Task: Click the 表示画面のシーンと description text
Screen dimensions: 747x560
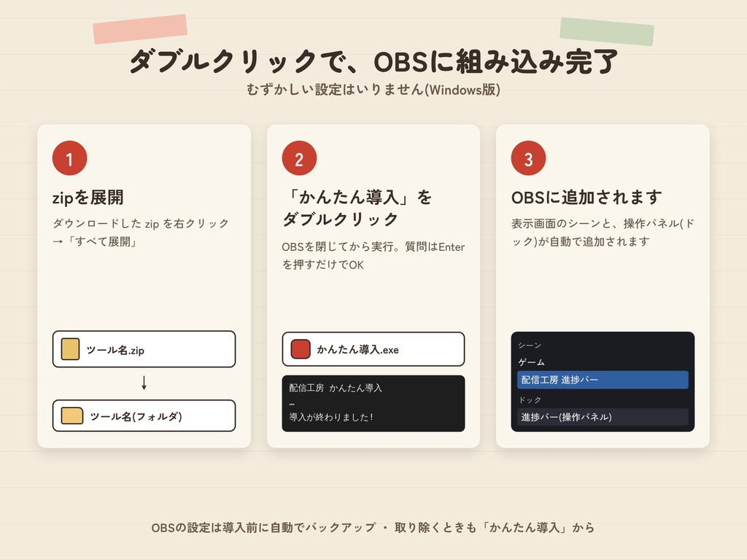Action: coord(603,233)
